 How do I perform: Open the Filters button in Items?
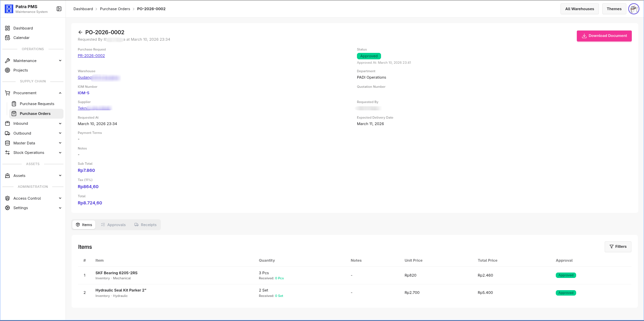click(x=618, y=247)
